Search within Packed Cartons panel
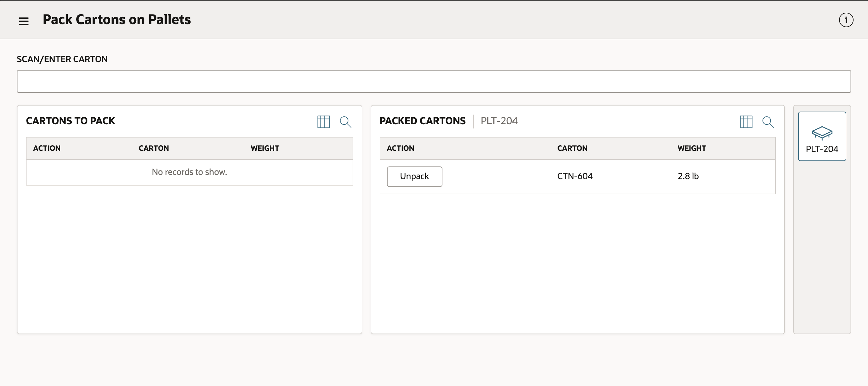This screenshot has width=868, height=386. tap(768, 122)
